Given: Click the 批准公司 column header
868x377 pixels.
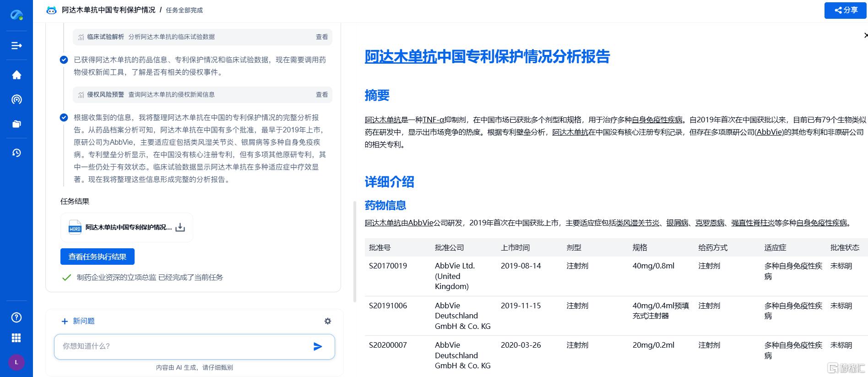Looking at the screenshot, I should (x=450, y=248).
